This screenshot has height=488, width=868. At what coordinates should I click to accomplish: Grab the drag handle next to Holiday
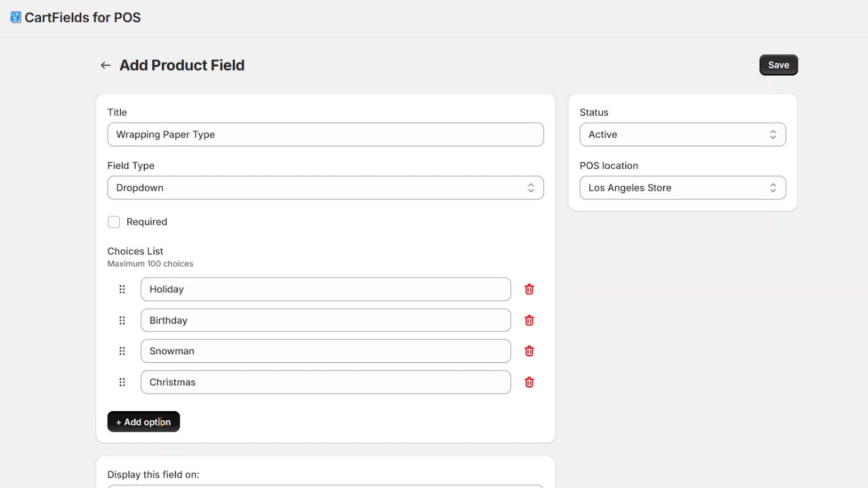point(122,289)
